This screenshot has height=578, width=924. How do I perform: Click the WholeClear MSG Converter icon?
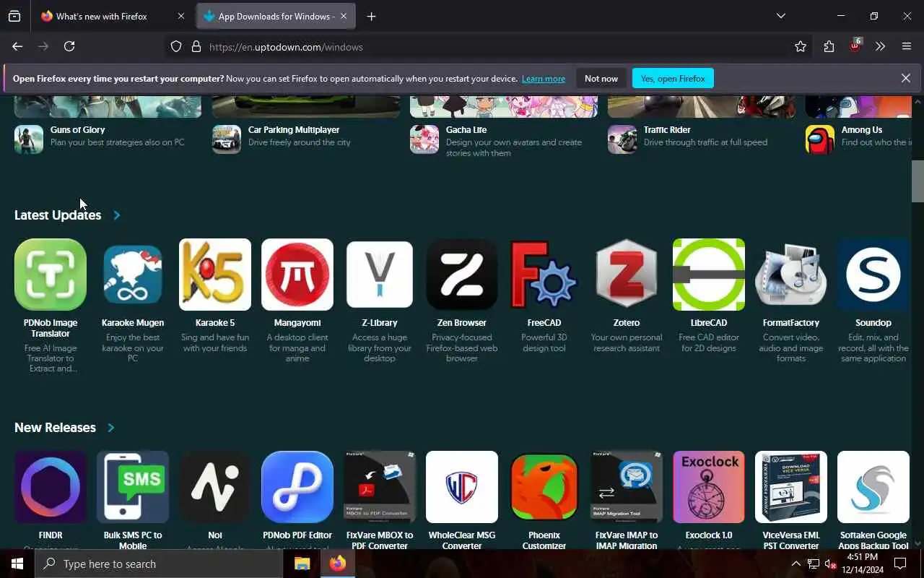point(462,487)
